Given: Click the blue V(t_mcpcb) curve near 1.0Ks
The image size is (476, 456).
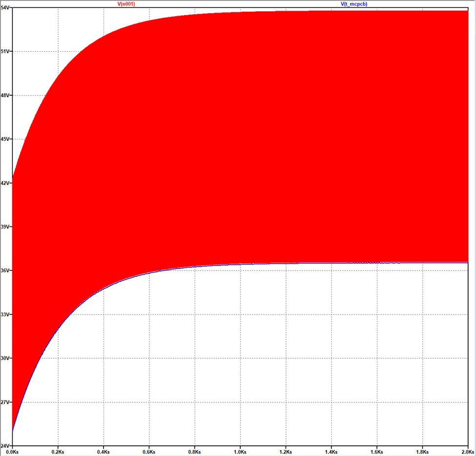Looking at the screenshot, I should point(240,264).
